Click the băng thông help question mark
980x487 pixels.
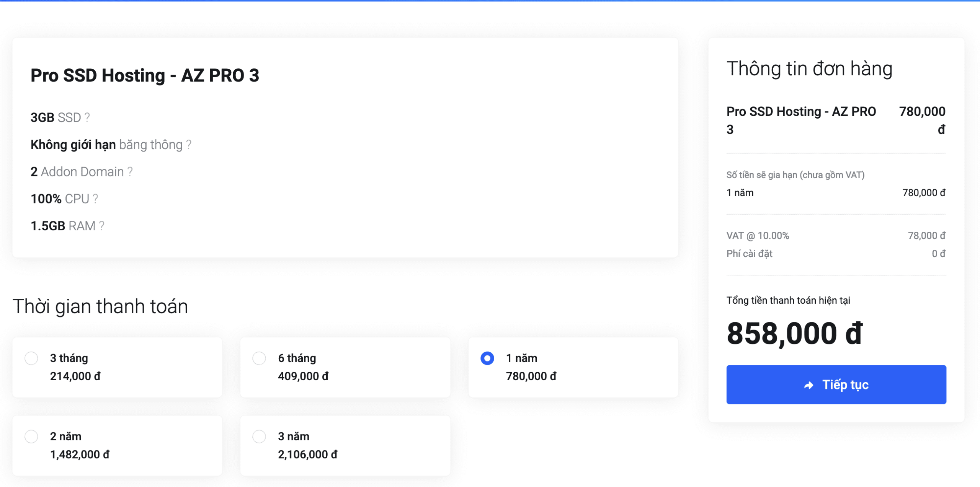point(189,145)
